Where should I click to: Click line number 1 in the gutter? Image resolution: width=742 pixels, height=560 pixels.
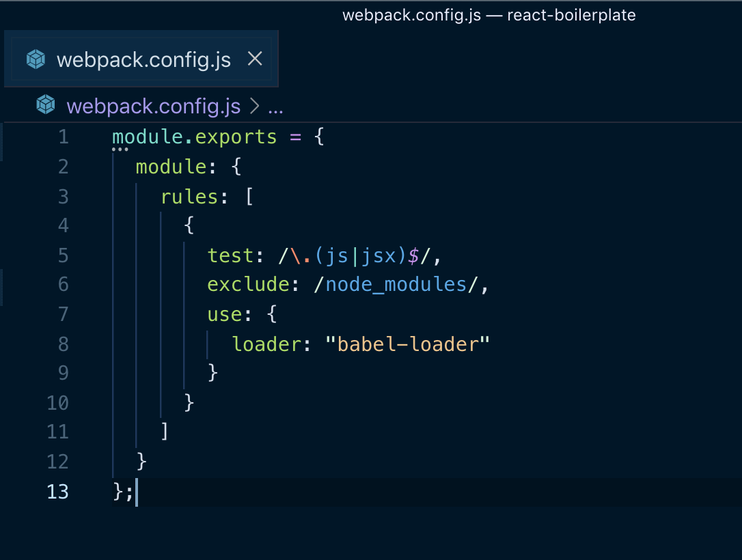(63, 137)
